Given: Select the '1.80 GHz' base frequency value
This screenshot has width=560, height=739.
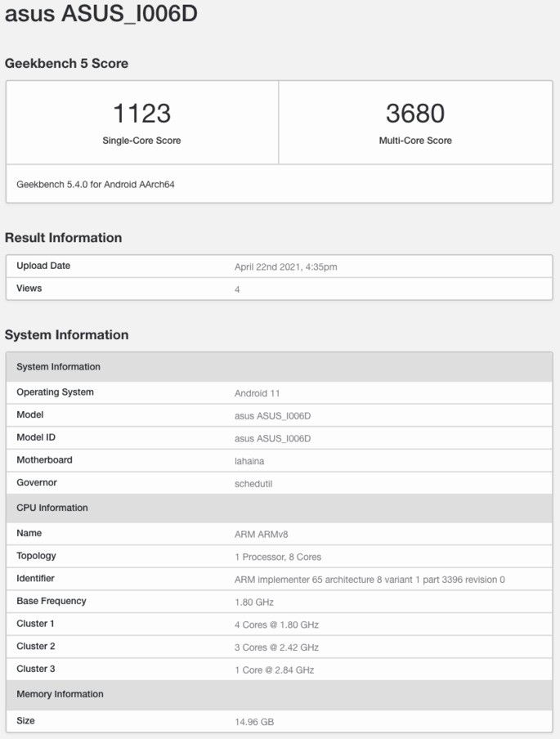Looking at the screenshot, I should point(254,602).
